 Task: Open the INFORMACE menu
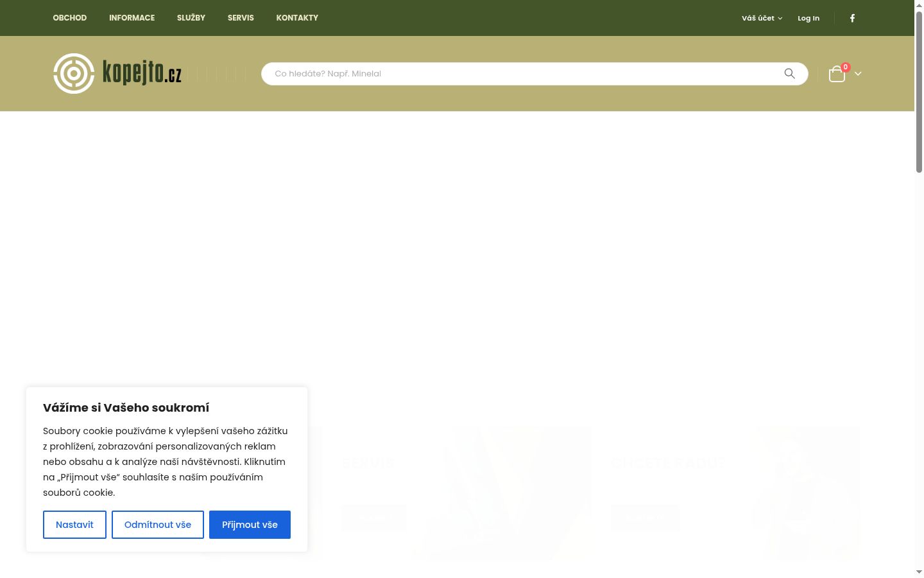point(132,18)
